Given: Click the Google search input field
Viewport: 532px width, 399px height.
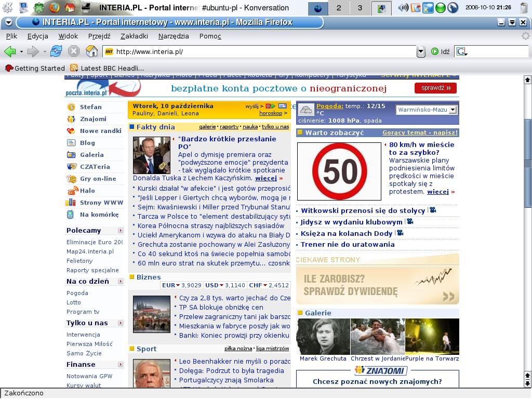Looking at the screenshot, I should tap(498, 51).
